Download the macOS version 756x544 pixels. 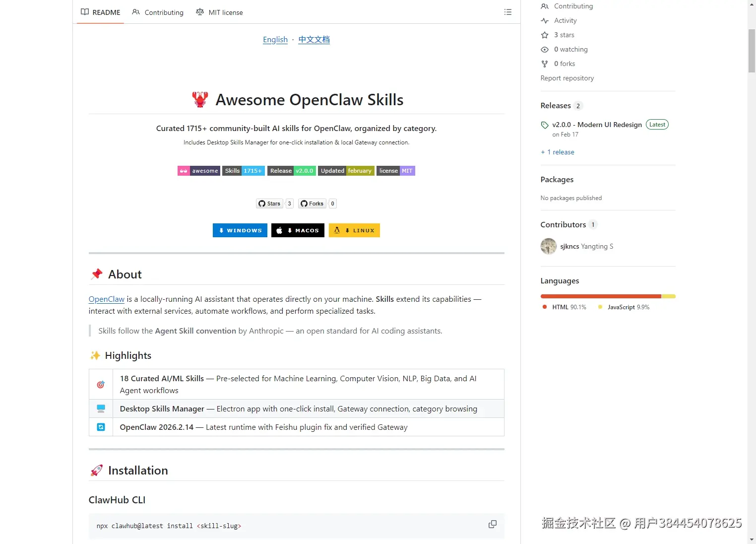click(x=298, y=230)
